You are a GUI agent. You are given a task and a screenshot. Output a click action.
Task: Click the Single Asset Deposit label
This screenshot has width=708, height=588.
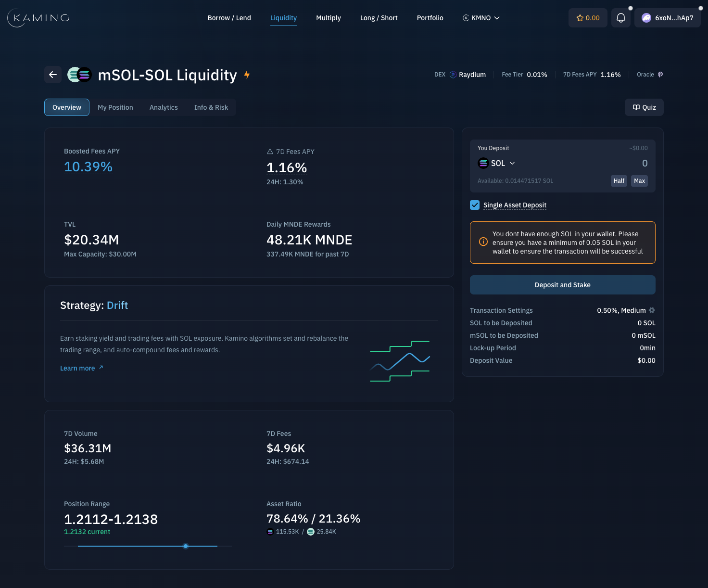pyautogui.click(x=515, y=205)
